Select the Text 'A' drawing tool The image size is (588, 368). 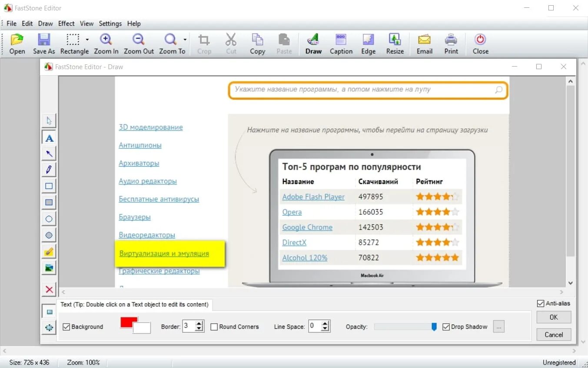click(49, 138)
